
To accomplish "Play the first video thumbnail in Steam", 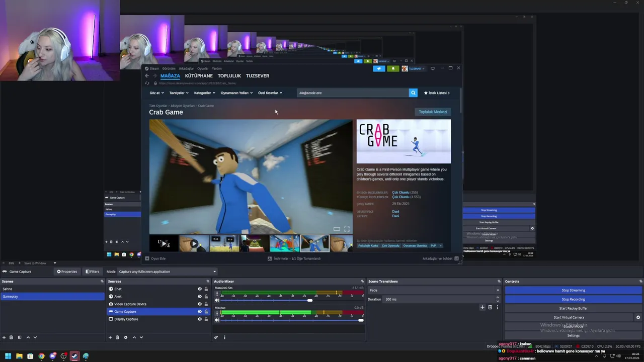I will 164,243.
